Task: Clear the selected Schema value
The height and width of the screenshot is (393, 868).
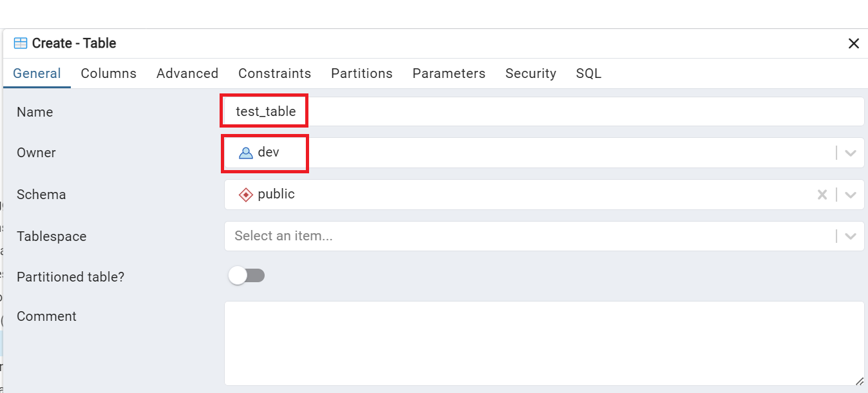Action: pyautogui.click(x=822, y=195)
